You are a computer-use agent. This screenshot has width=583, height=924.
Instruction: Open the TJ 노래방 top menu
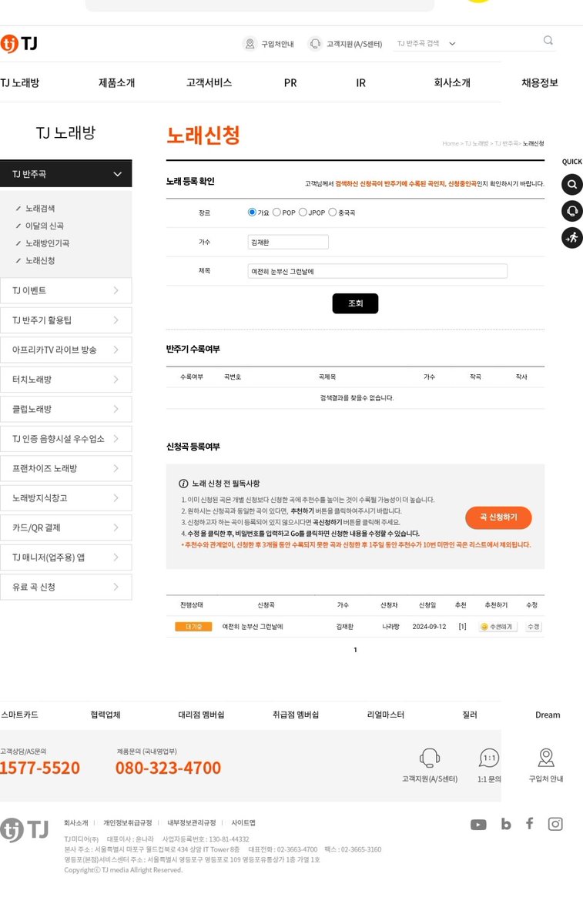pyautogui.click(x=20, y=82)
